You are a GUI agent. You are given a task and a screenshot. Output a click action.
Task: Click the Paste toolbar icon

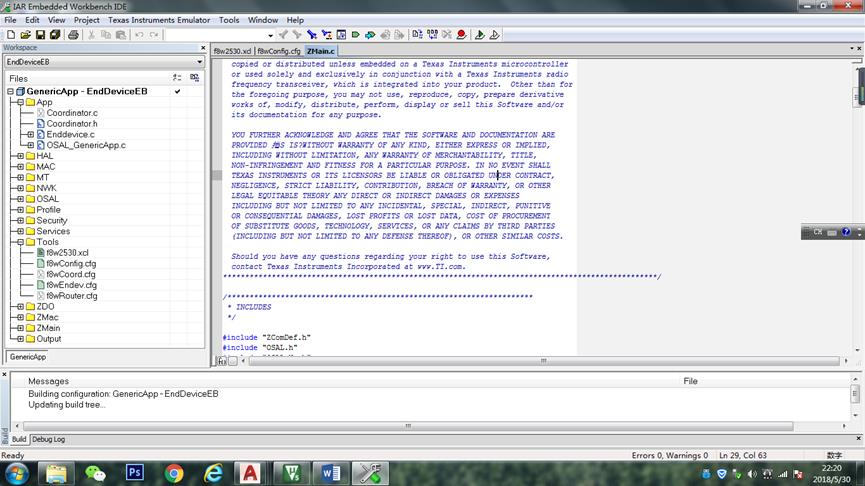[121, 35]
